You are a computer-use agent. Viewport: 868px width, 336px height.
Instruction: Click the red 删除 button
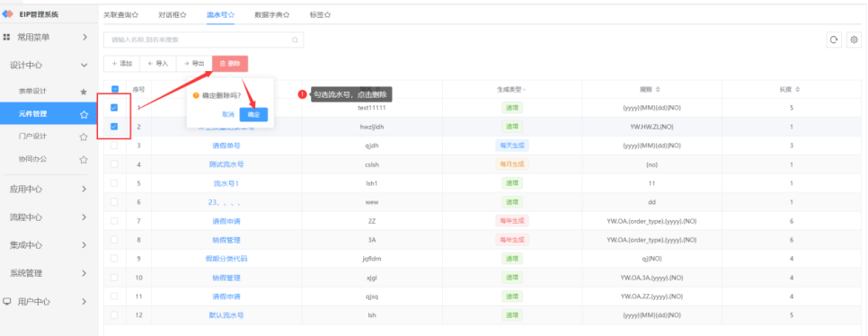[230, 64]
